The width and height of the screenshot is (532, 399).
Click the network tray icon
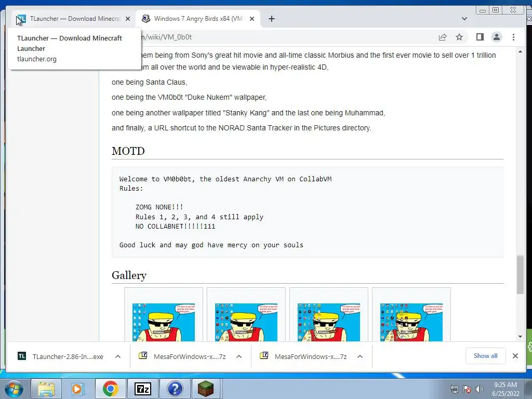[454, 389]
